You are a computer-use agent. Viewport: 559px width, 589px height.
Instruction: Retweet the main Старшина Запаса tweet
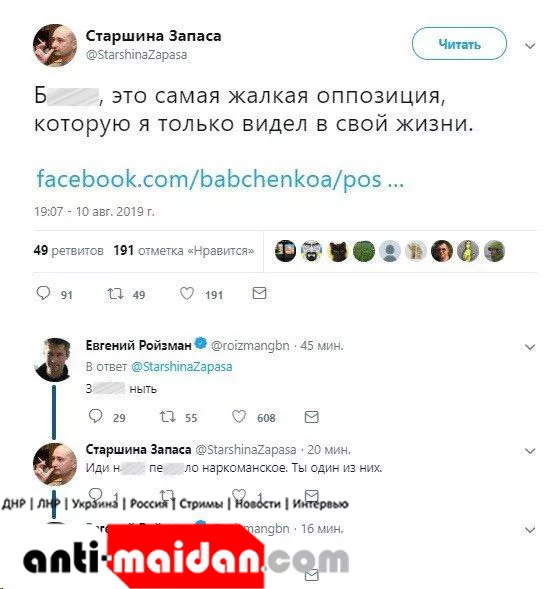click(x=115, y=293)
